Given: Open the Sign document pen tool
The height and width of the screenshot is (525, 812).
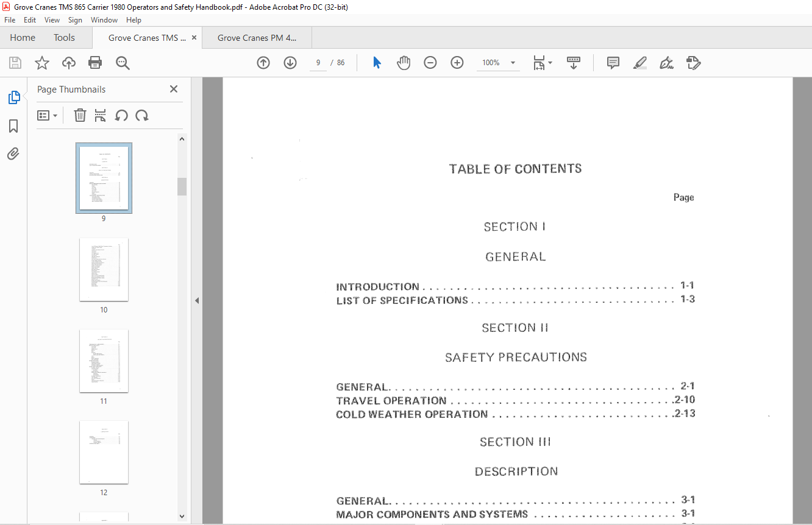Looking at the screenshot, I should coord(666,63).
